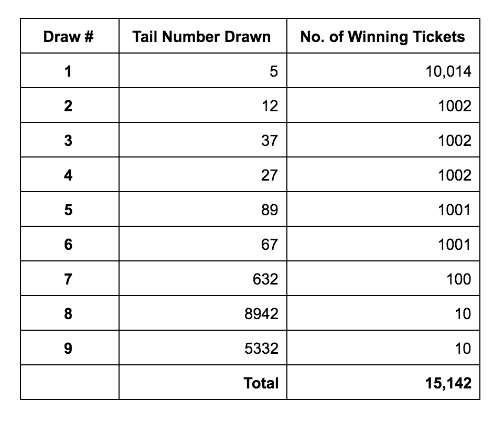Click the tail number 5332 cell
This screenshot has width=504, height=421.
[261, 349]
